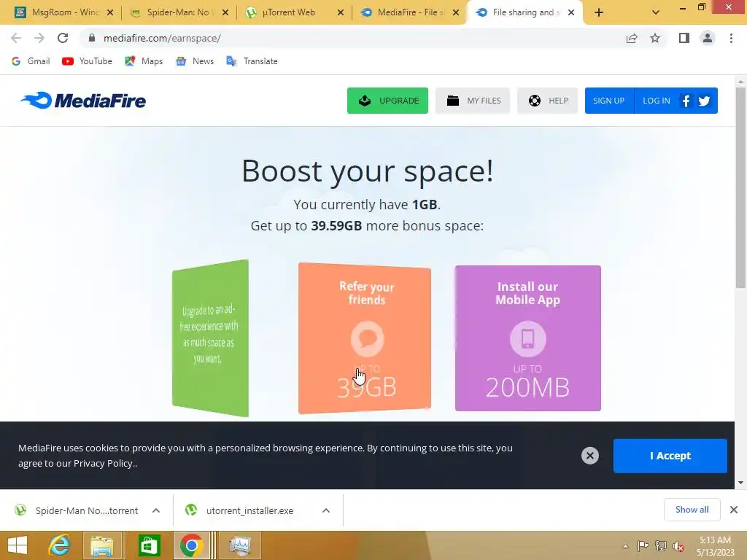The width and height of the screenshot is (747, 560).
Task: Click the green UPGRADE button
Action: (387, 101)
